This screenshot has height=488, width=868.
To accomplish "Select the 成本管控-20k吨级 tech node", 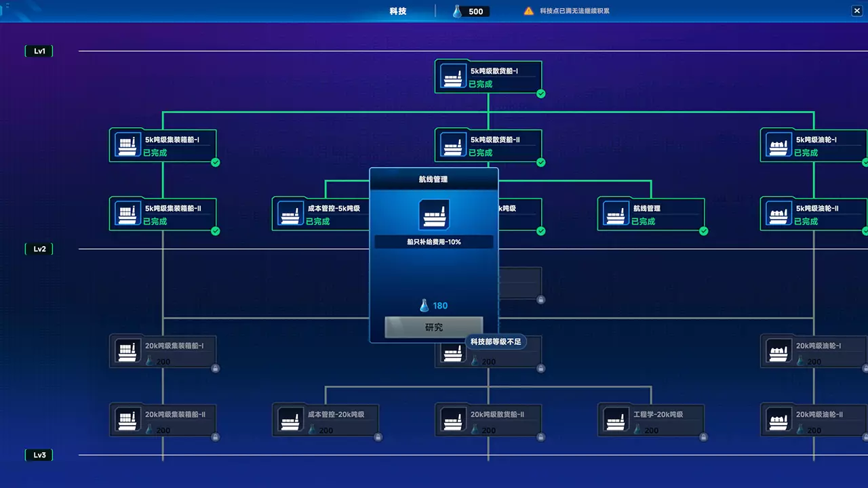I will point(325,420).
